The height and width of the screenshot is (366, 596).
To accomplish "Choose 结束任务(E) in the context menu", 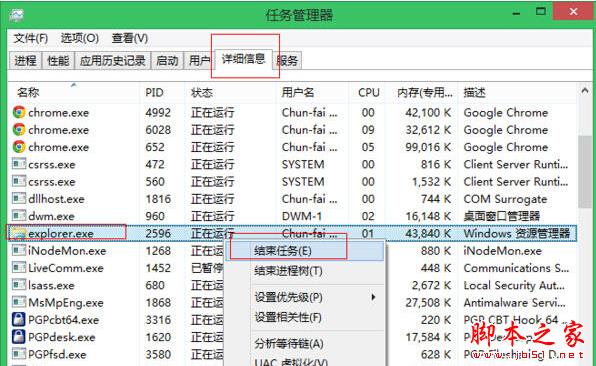I will click(x=304, y=251).
